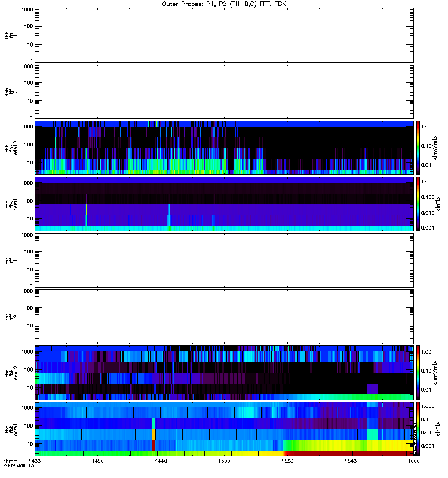Click the '1' y-axis tick of thc FFT 1 panel
The width and height of the screenshot is (448, 478).
click(x=32, y=286)
